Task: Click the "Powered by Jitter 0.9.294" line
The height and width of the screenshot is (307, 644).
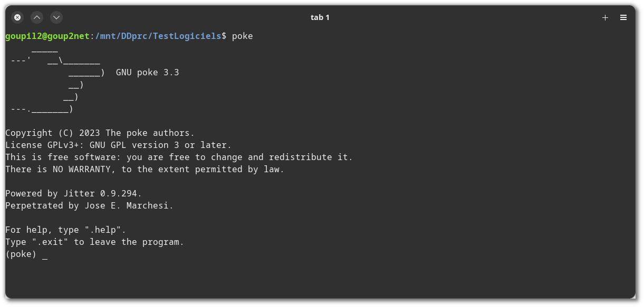Action: (x=74, y=194)
